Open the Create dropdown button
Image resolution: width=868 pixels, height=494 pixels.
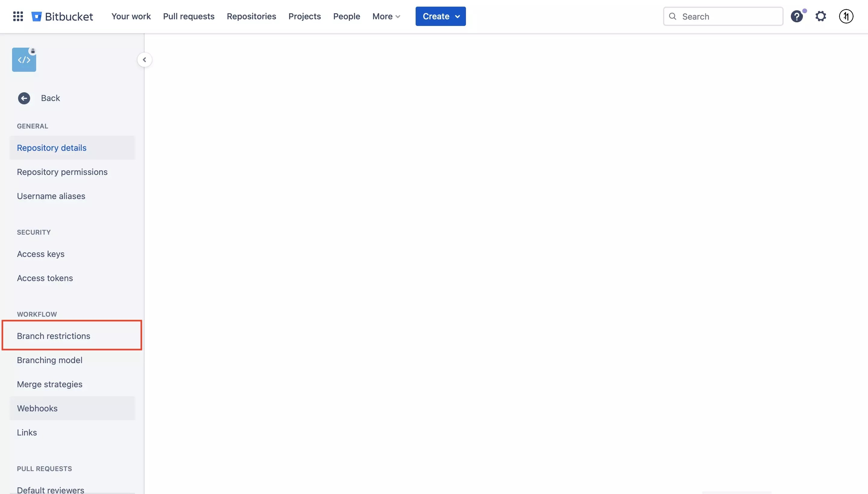[x=440, y=16]
